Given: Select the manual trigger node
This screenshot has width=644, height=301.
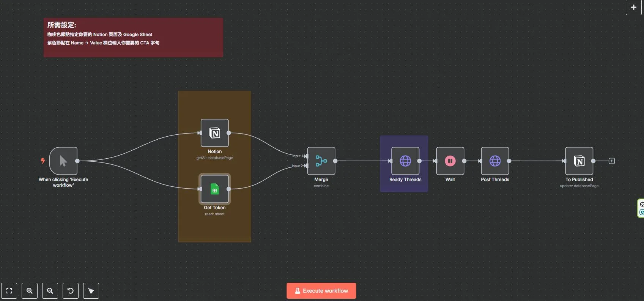Looking at the screenshot, I should 63,161.
